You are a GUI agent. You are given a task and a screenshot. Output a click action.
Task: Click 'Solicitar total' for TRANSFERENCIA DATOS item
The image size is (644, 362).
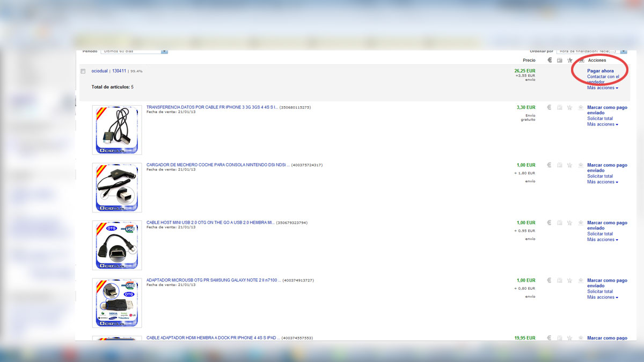point(600,119)
